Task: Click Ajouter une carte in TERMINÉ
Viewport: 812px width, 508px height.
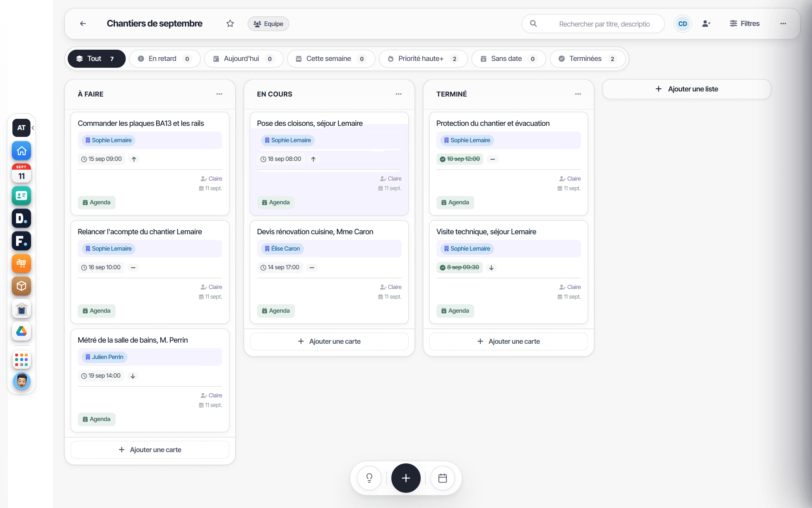Action: coord(508,341)
